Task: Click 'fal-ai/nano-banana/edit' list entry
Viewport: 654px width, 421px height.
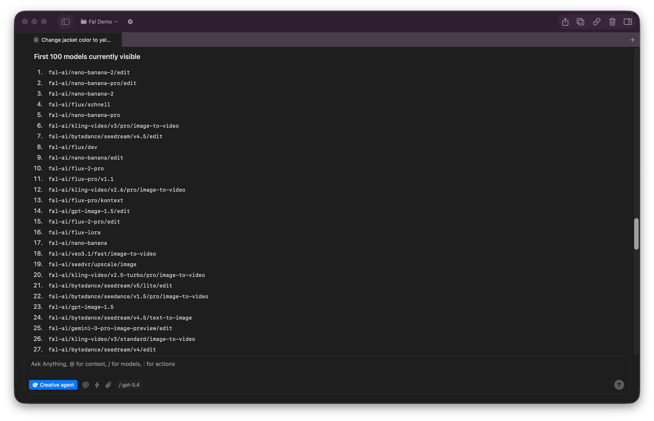Action: tap(86, 158)
